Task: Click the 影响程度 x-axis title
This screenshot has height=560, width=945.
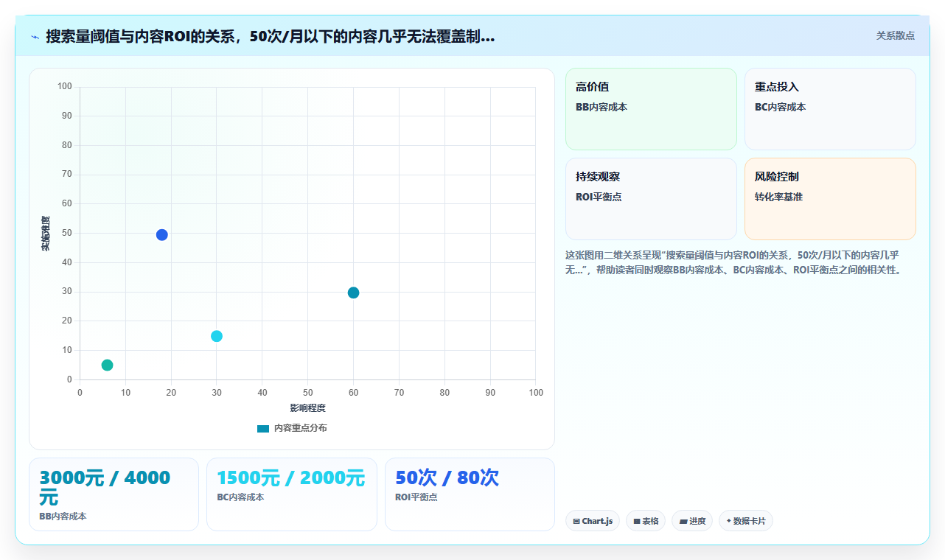Action: pos(307,407)
